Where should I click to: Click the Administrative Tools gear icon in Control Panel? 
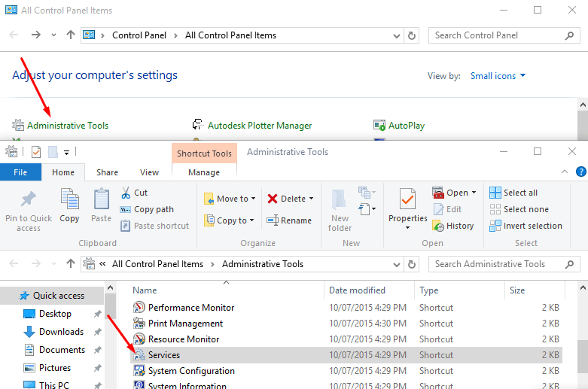17,125
